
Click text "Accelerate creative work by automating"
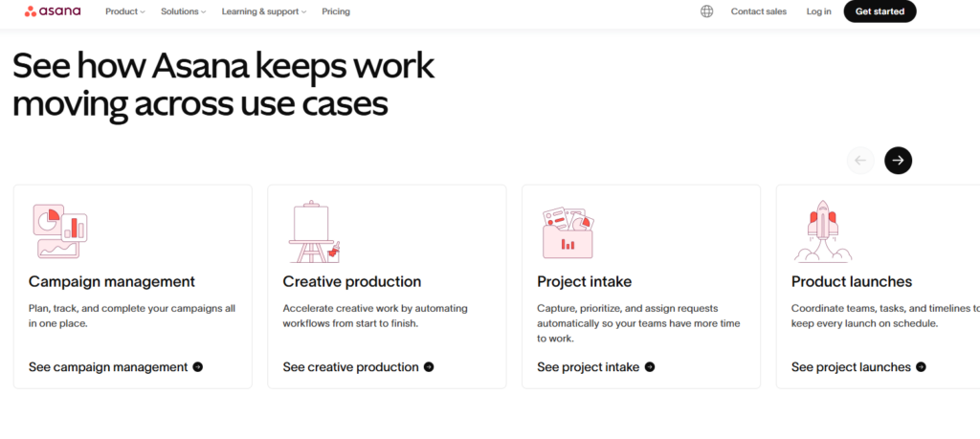[x=375, y=309]
